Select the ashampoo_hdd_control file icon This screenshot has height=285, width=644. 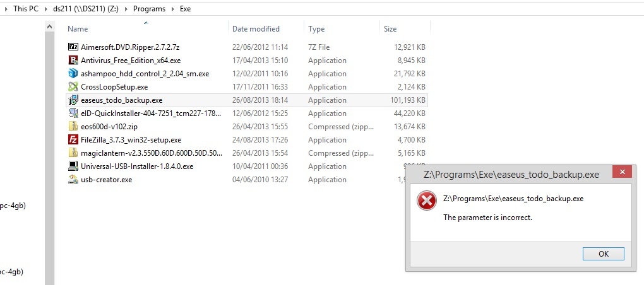coord(73,74)
